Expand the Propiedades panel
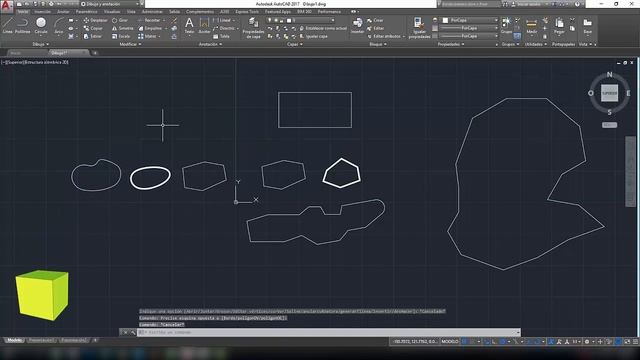640x360 pixels. [451, 44]
